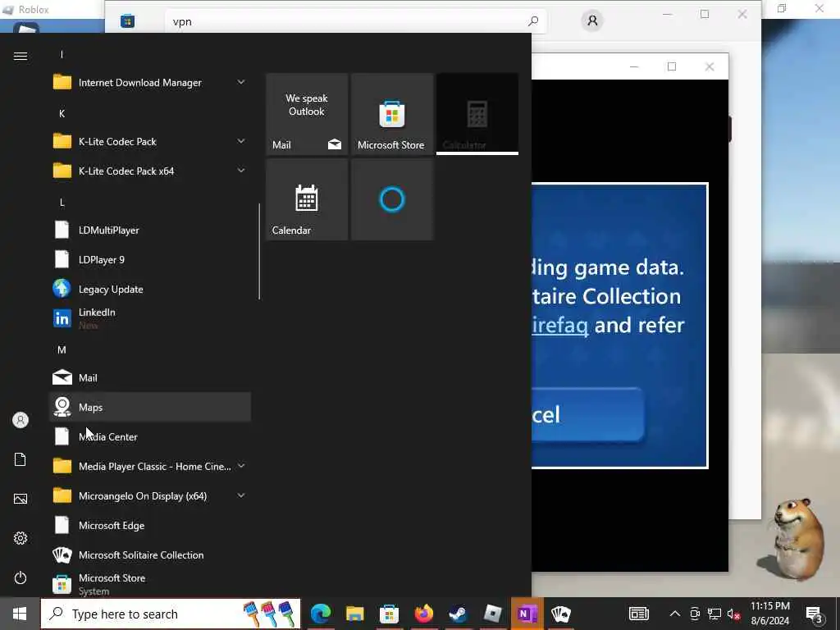Open Maps in the app list

coord(150,407)
